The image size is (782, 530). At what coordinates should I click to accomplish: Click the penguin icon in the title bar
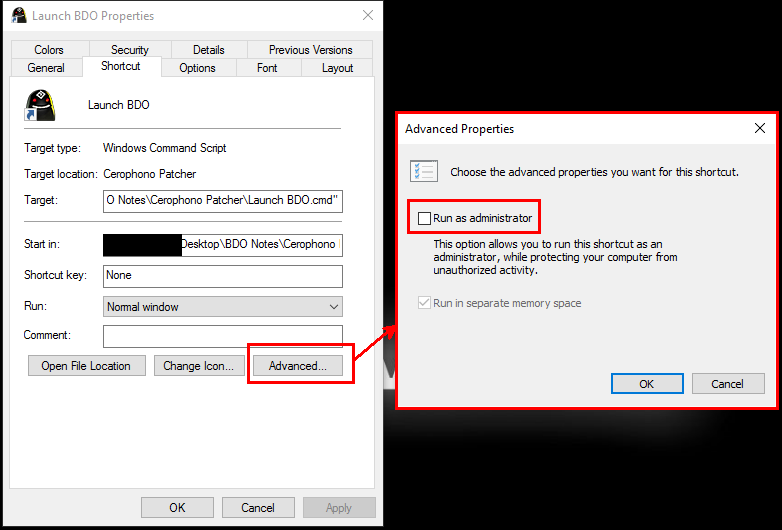[x=19, y=16]
